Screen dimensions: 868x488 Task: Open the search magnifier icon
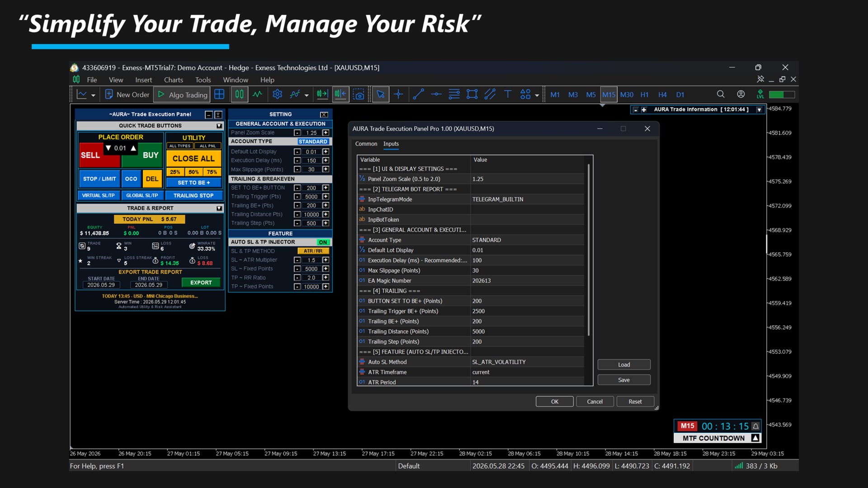(x=721, y=94)
